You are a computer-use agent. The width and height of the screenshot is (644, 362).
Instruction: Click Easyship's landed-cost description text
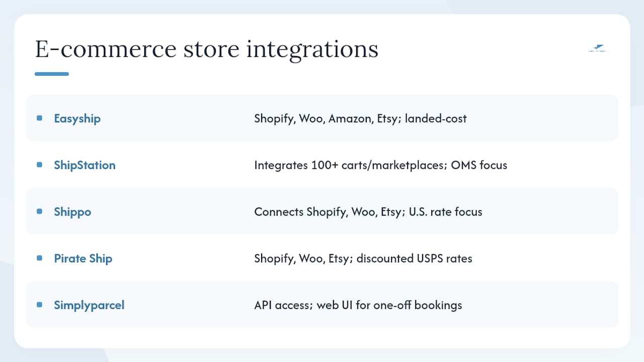coord(360,119)
